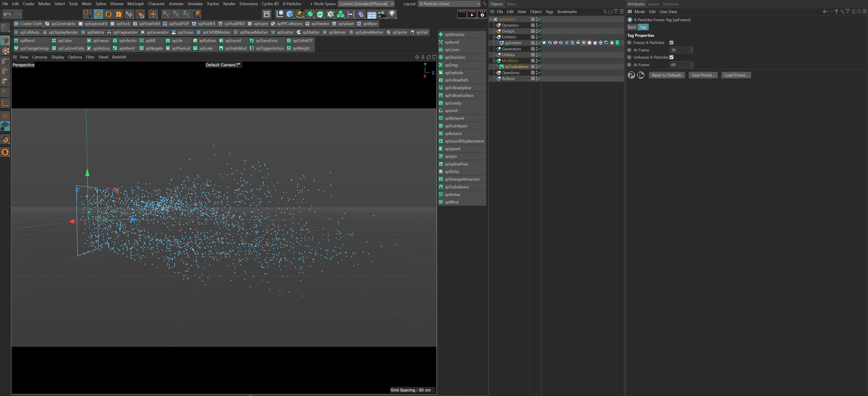Open the spline Pen tool
This screenshot has width=868, height=396.
coord(300,14)
